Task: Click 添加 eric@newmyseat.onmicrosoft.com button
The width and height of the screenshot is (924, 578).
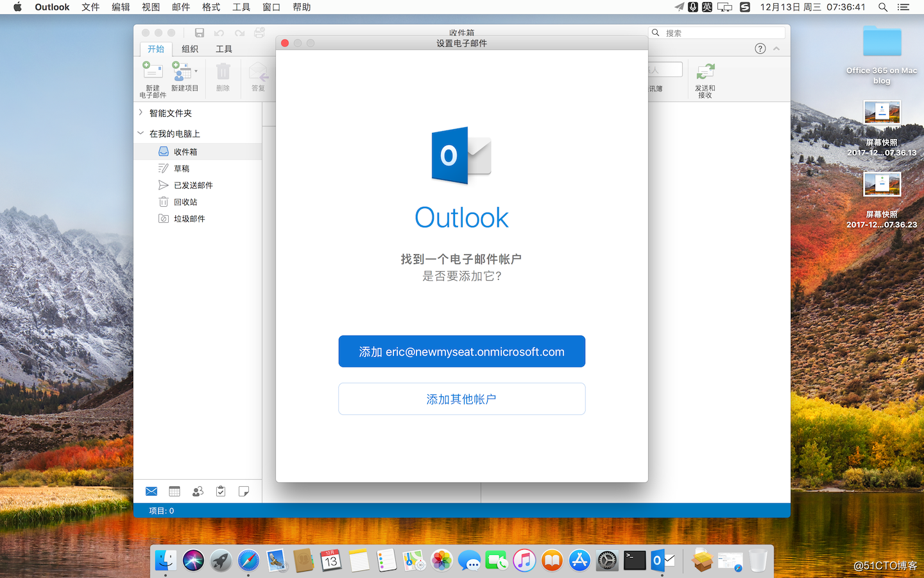Action: [x=462, y=351]
